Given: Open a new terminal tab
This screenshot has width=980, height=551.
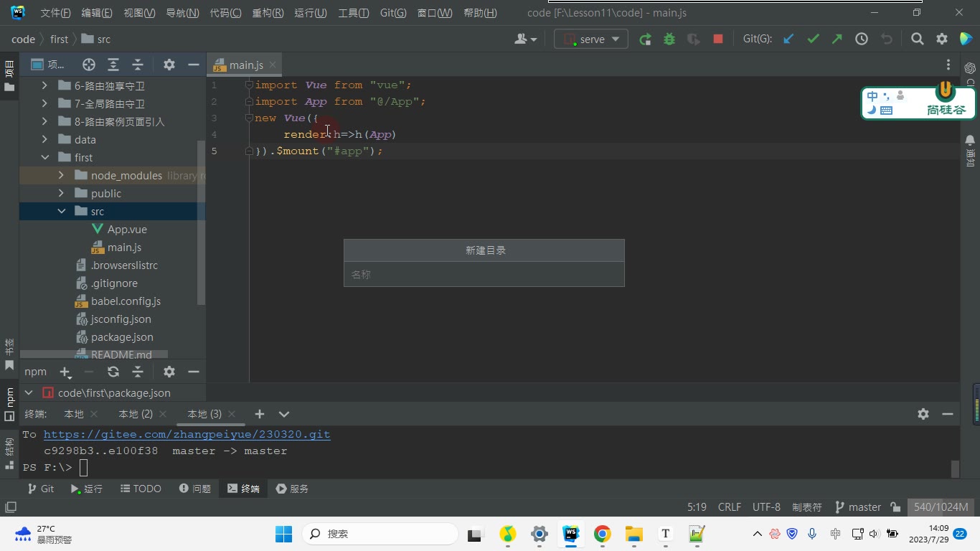Looking at the screenshot, I should pyautogui.click(x=260, y=414).
